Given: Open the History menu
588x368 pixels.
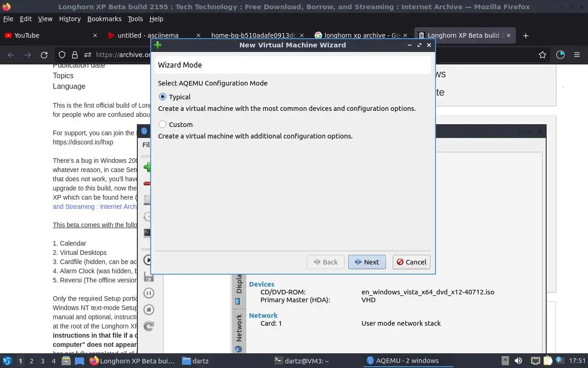Looking at the screenshot, I should [x=70, y=19].
